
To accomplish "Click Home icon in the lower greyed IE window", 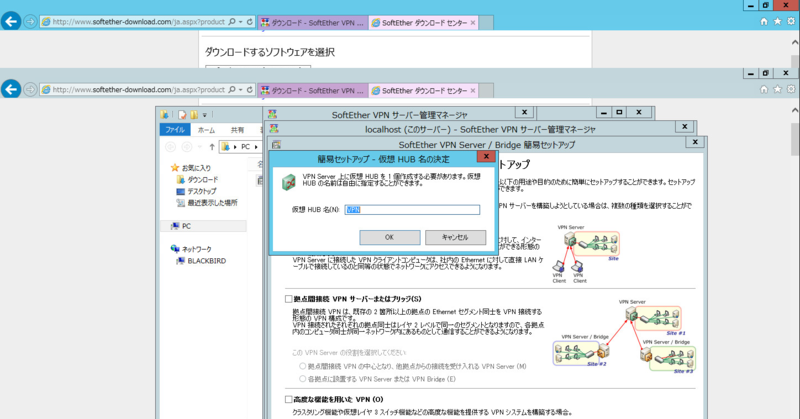I will [764, 89].
